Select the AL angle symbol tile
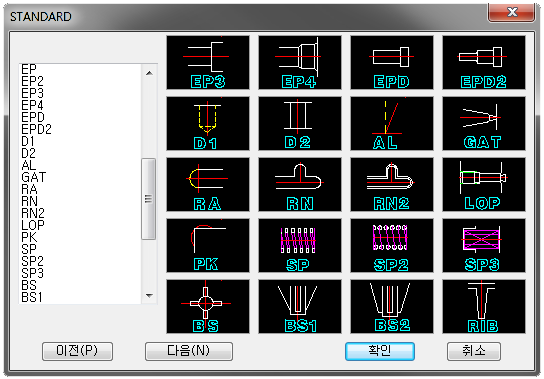The image size is (544, 379). click(392, 123)
